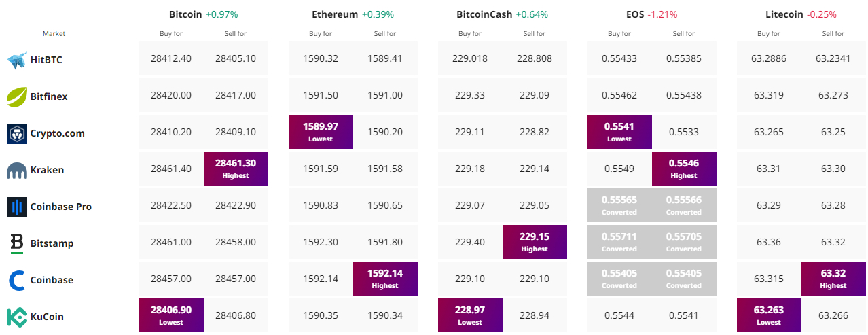Click Bitstamp highest BitcoinCash sell 229.15
This screenshot has width=868, height=335.
point(535,242)
